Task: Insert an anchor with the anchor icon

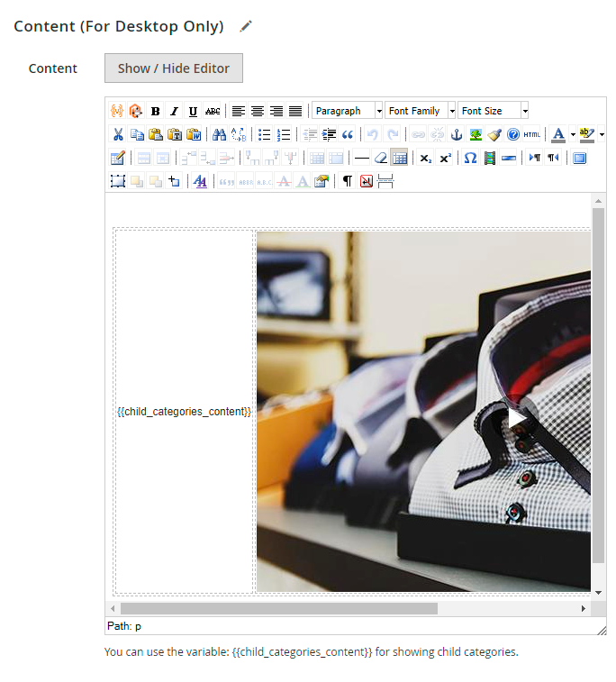Action: [457, 135]
